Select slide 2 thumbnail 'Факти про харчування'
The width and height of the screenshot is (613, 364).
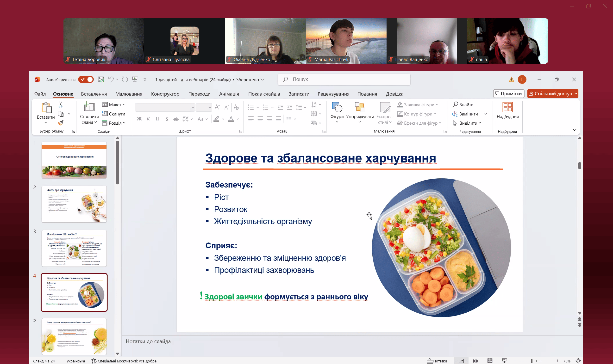(x=74, y=204)
